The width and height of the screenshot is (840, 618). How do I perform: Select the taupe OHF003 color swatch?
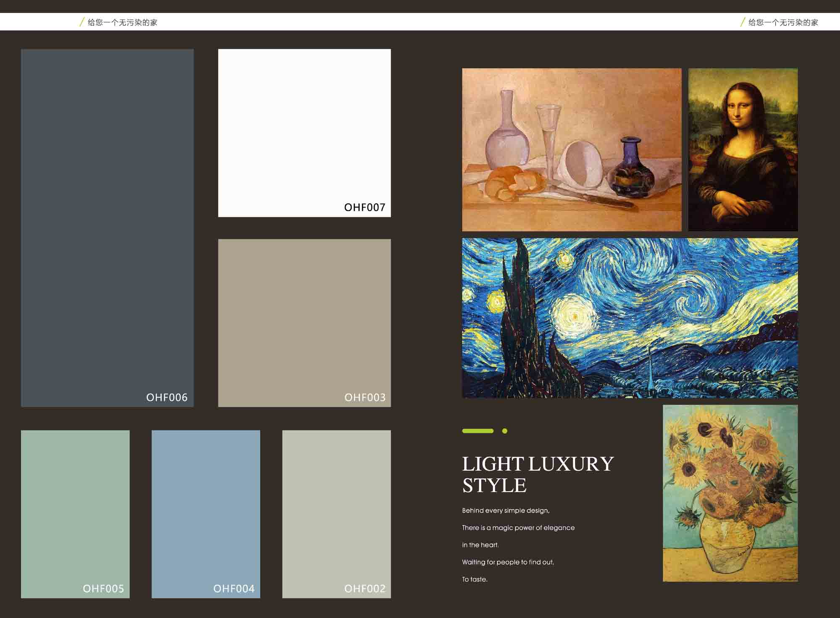[x=304, y=323]
